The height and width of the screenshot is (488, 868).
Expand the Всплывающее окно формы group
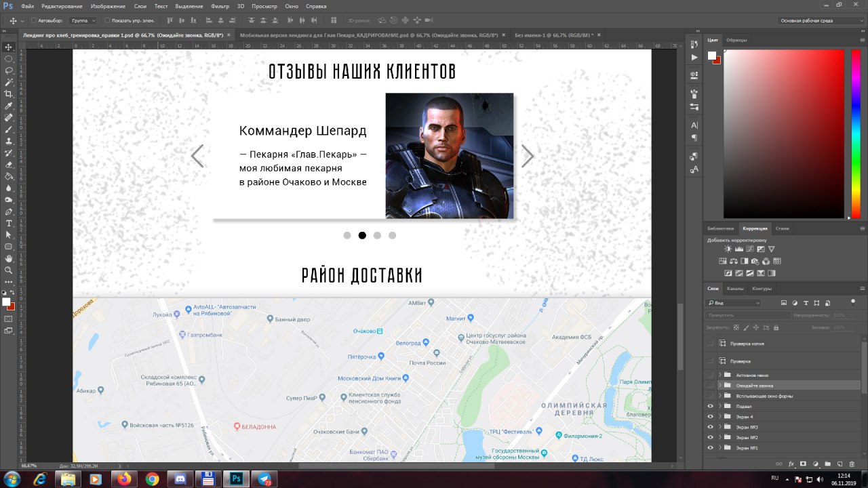pyautogui.click(x=719, y=396)
